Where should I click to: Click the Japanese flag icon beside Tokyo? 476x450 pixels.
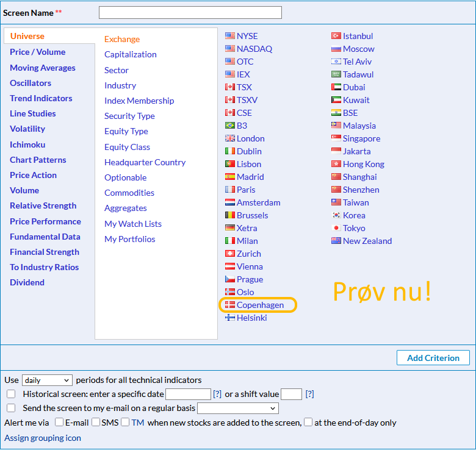(x=336, y=227)
